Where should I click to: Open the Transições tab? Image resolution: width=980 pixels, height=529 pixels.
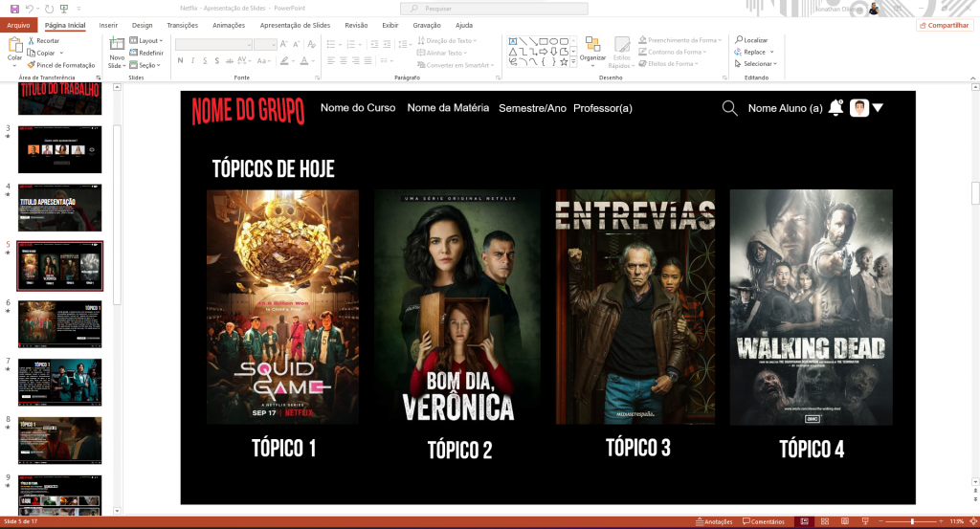click(183, 26)
